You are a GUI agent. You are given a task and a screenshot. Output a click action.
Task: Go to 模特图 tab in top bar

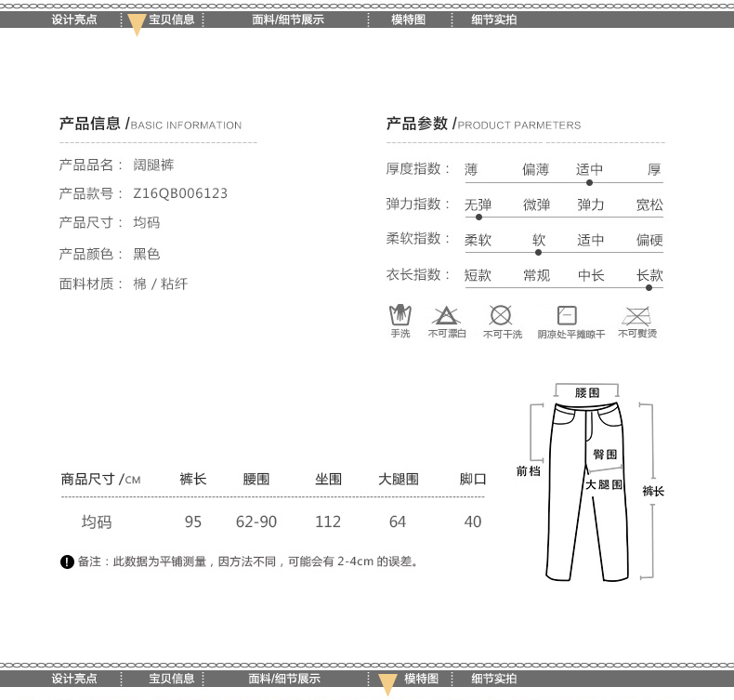[x=408, y=19]
